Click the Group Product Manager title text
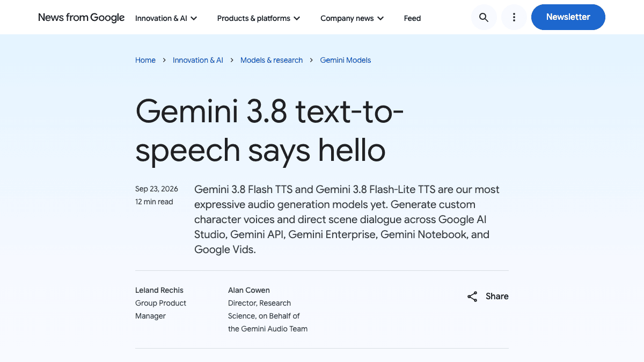 (x=161, y=309)
